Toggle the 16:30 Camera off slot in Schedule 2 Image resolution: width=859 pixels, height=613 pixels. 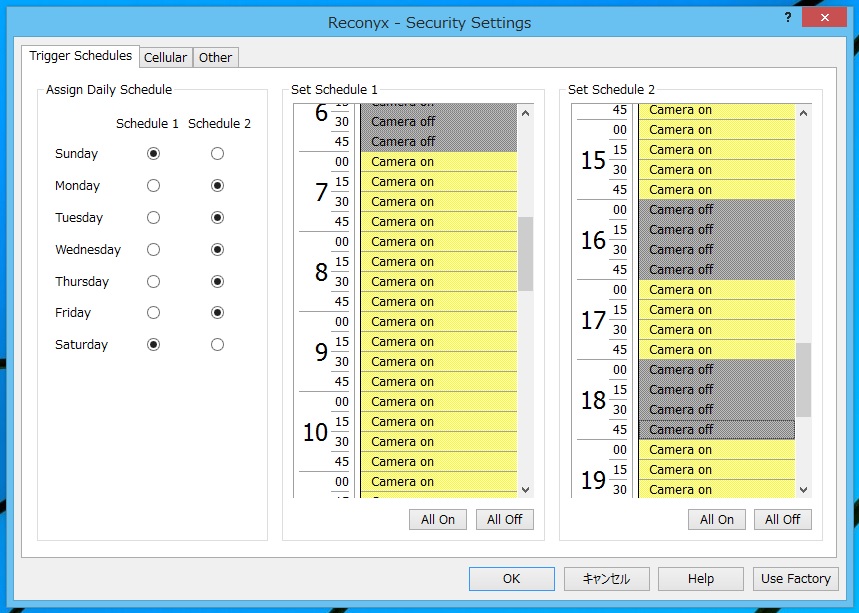tap(717, 250)
